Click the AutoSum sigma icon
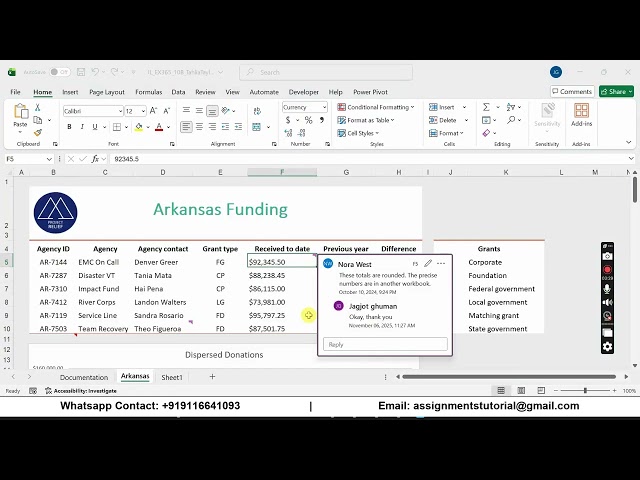Screen dimensions: 640x480 click(486, 107)
